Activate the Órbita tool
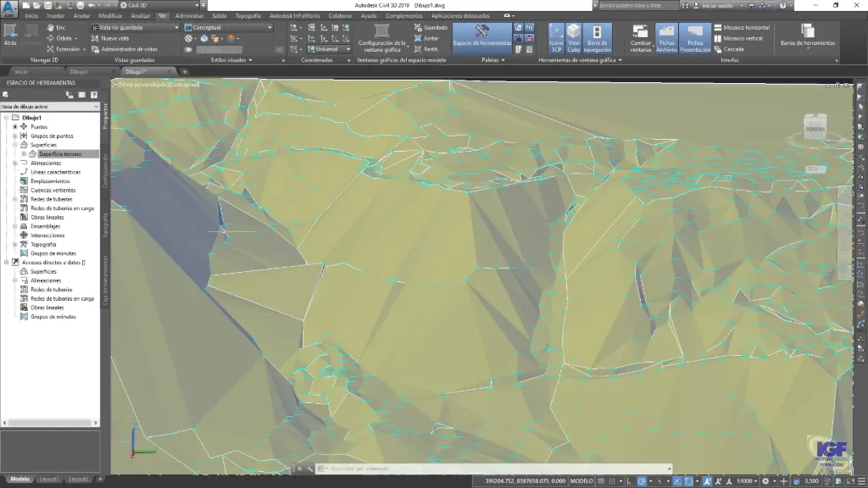The height and width of the screenshot is (488, 868). click(x=60, y=38)
